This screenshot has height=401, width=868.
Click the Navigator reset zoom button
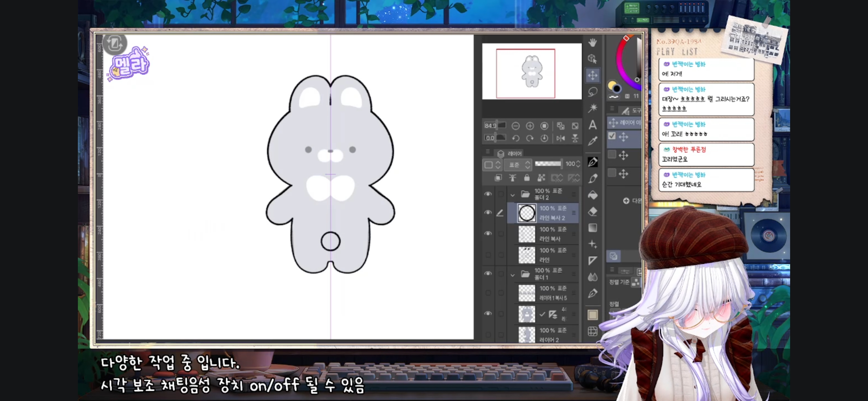(x=544, y=126)
